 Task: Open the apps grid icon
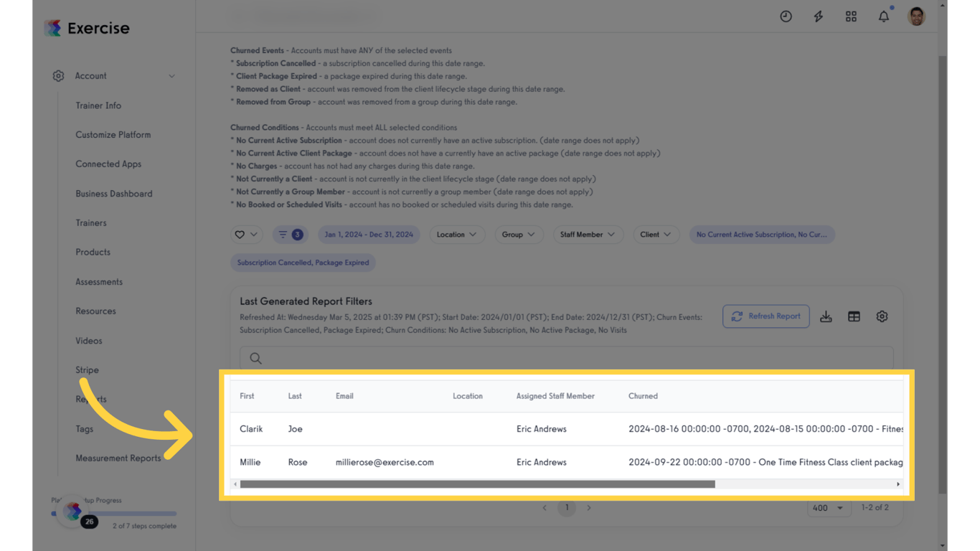point(851,16)
